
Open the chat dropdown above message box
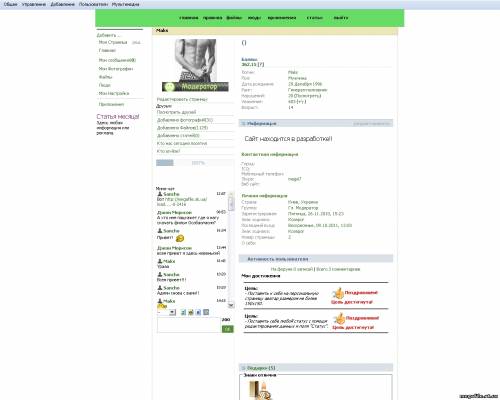tap(166, 312)
